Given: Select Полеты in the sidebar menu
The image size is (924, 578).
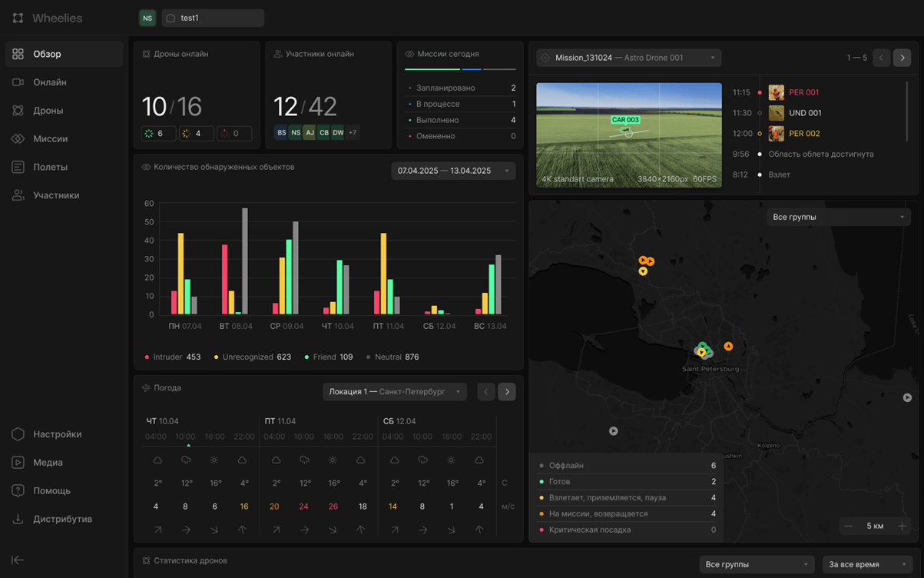Looking at the screenshot, I should 50,167.
